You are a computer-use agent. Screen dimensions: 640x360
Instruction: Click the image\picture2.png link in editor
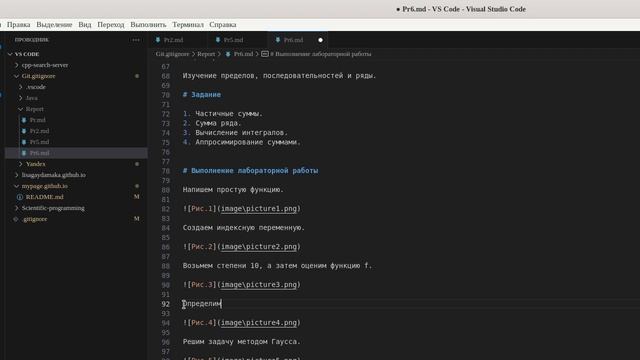coord(259,247)
